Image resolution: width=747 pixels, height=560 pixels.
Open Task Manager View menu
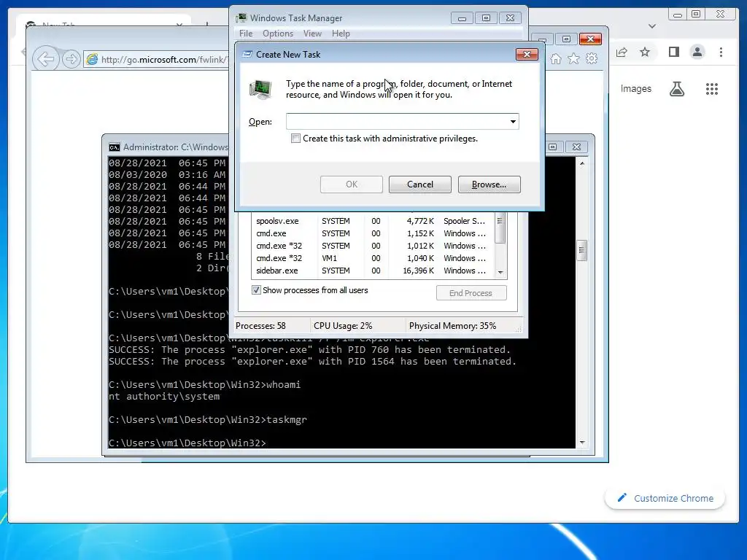click(x=312, y=34)
